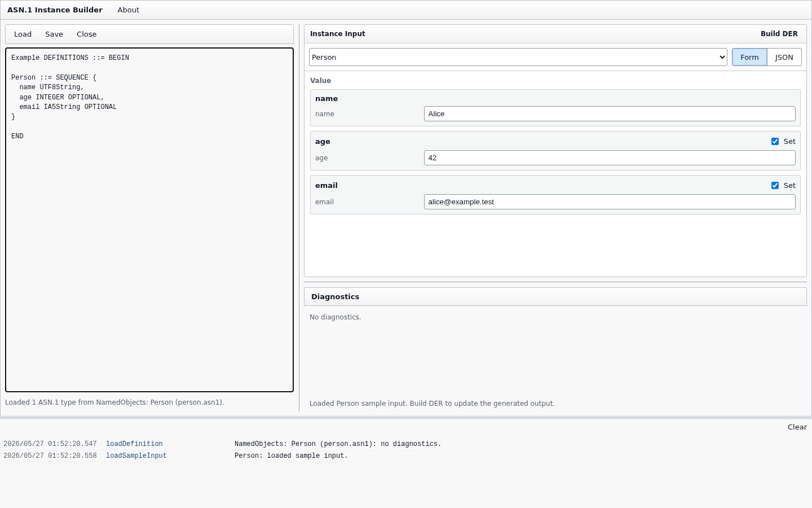This screenshot has width=812, height=508.
Task: Focus the age input field
Action: point(610,158)
